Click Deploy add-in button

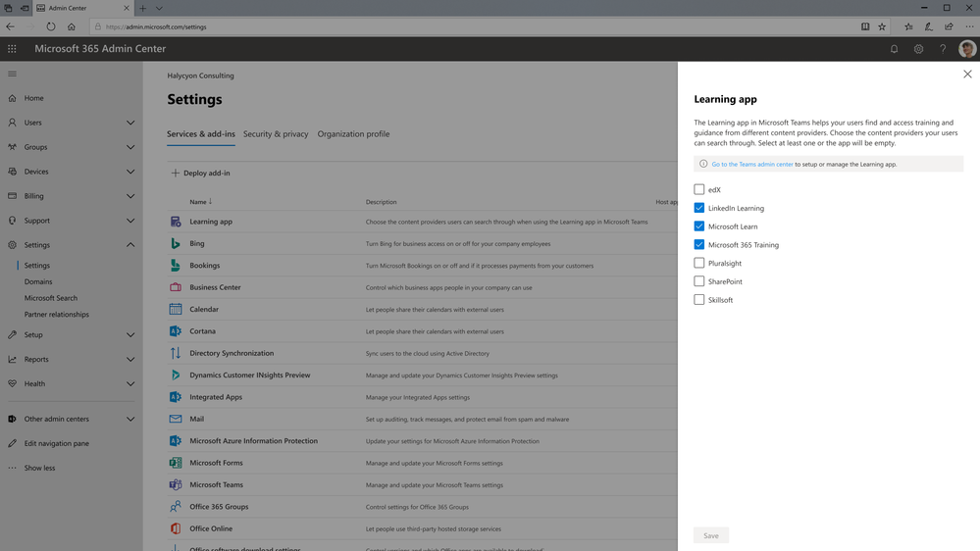click(200, 174)
